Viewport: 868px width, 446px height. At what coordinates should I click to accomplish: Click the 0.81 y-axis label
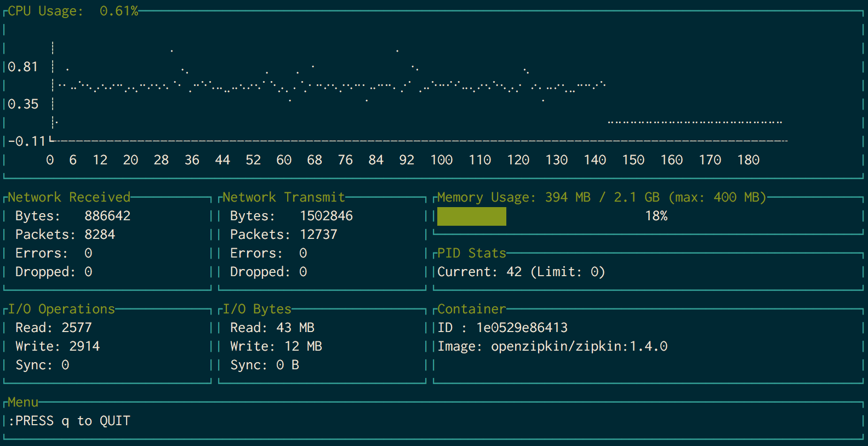coord(23,67)
